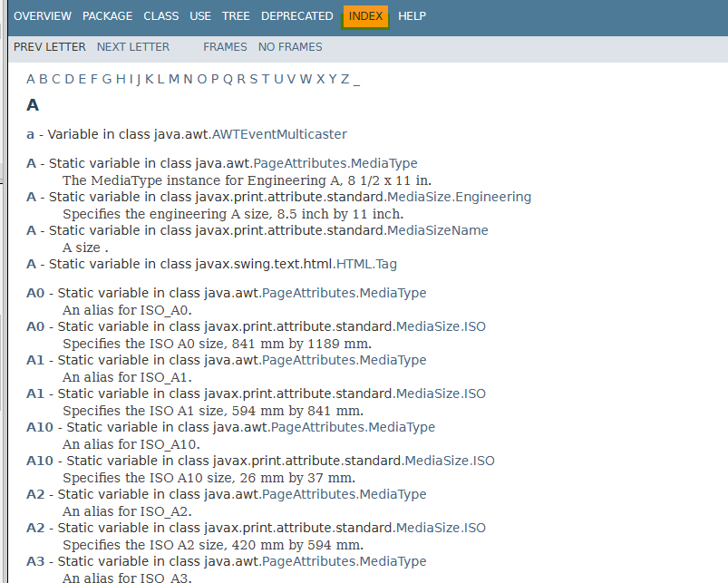
Task: Click the NEXT LETTER link
Action: click(x=133, y=47)
